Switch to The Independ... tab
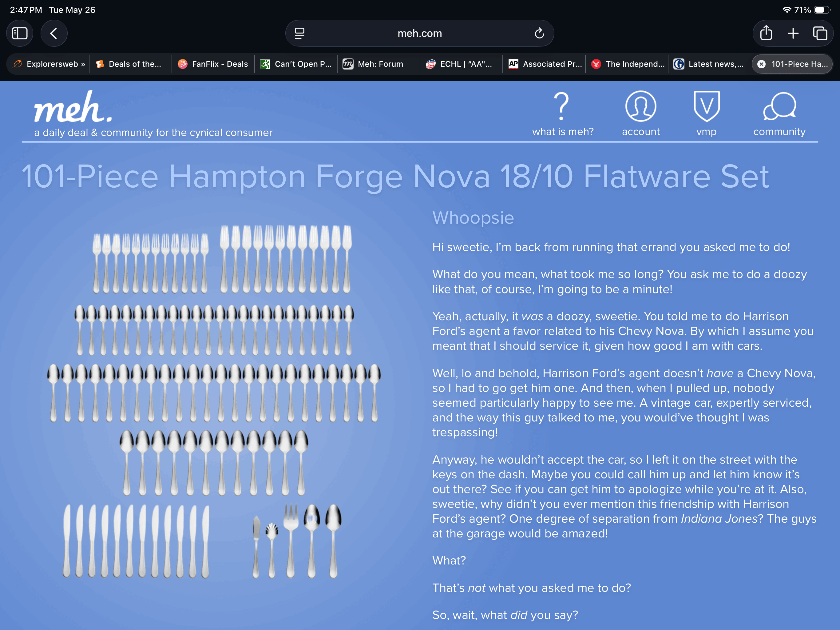The height and width of the screenshot is (630, 840). click(627, 64)
